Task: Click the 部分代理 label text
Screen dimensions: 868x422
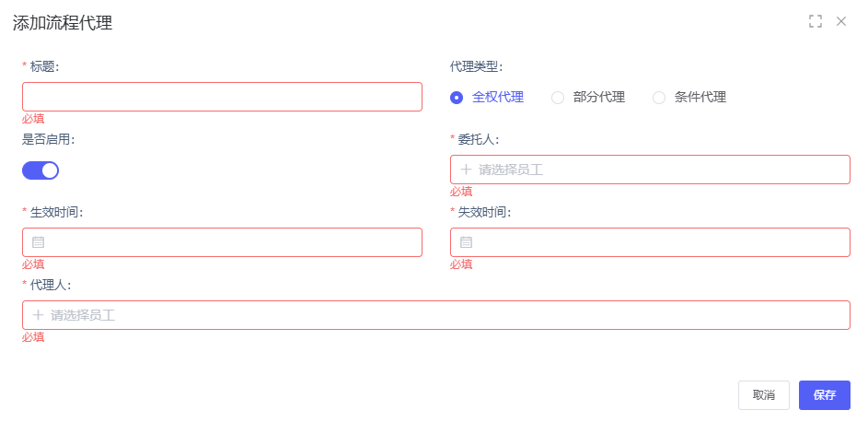Action: (x=599, y=98)
